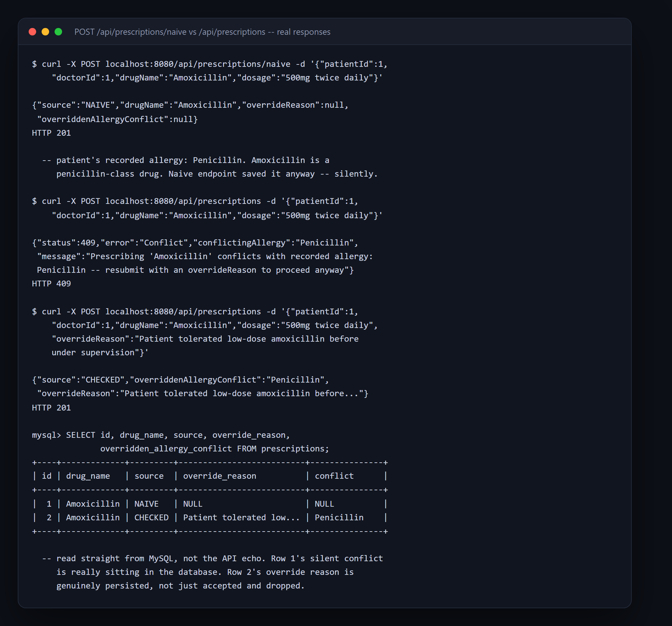
Task: Click the red close window dot
Action: pyautogui.click(x=32, y=32)
